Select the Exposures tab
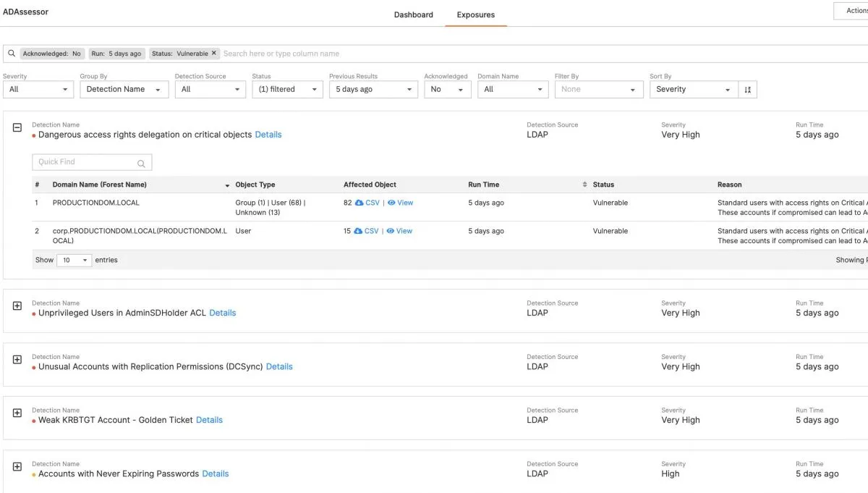This screenshot has width=868, height=493. 475,14
